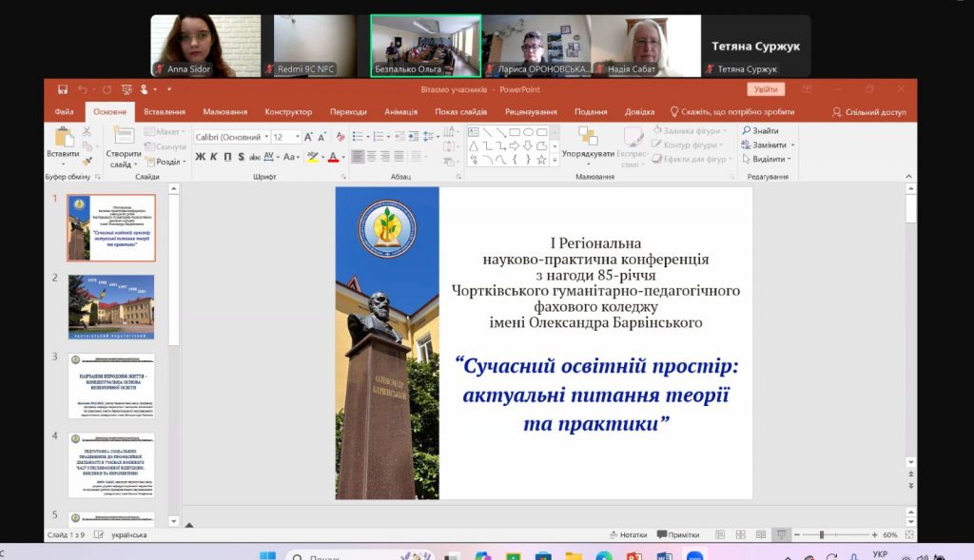The height and width of the screenshot is (560, 974).
Task: Select slide 2 thumbnail with college building
Action: click(x=110, y=307)
